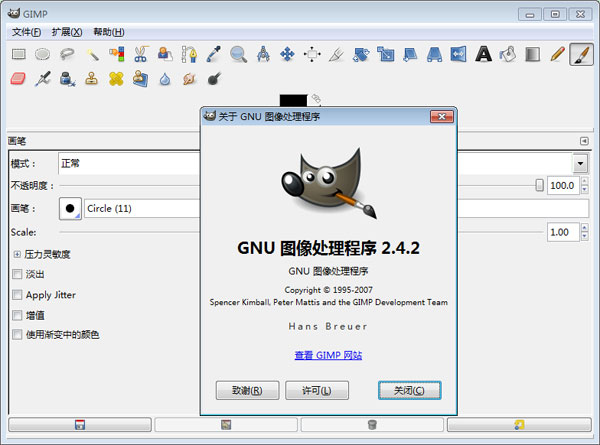Select the Ink tool
Image resolution: width=600 pixels, height=445 pixels.
click(67, 79)
